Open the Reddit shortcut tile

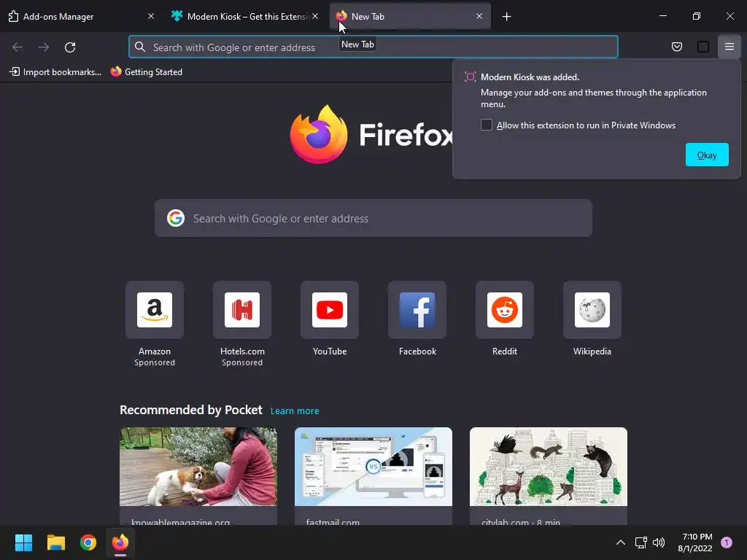[x=505, y=310]
